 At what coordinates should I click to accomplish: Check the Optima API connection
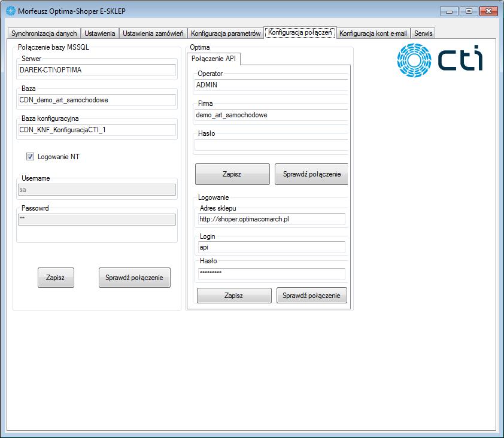[311, 174]
